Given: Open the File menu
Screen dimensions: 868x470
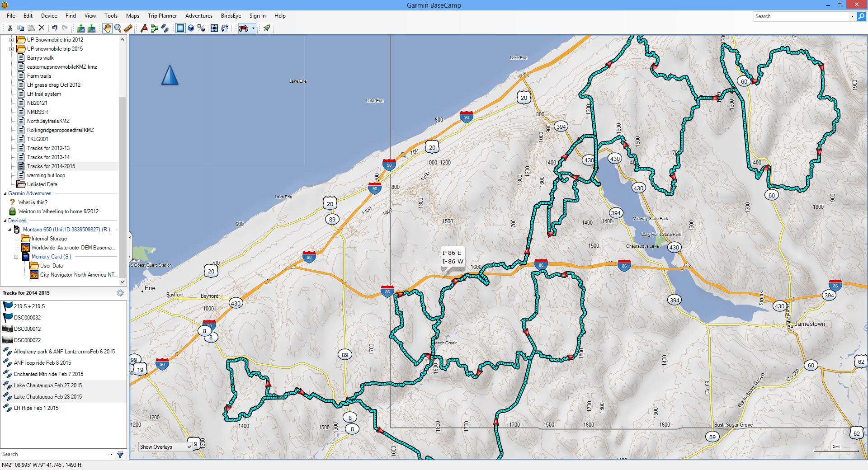Looking at the screenshot, I should [11, 16].
